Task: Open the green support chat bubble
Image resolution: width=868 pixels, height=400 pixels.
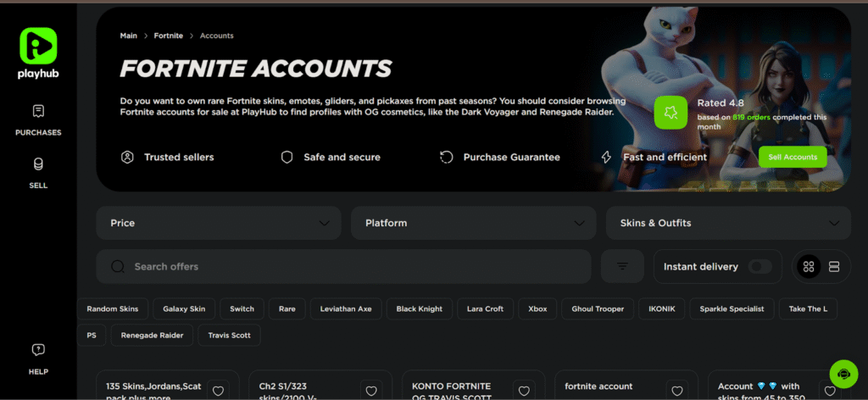Action: pyautogui.click(x=843, y=374)
